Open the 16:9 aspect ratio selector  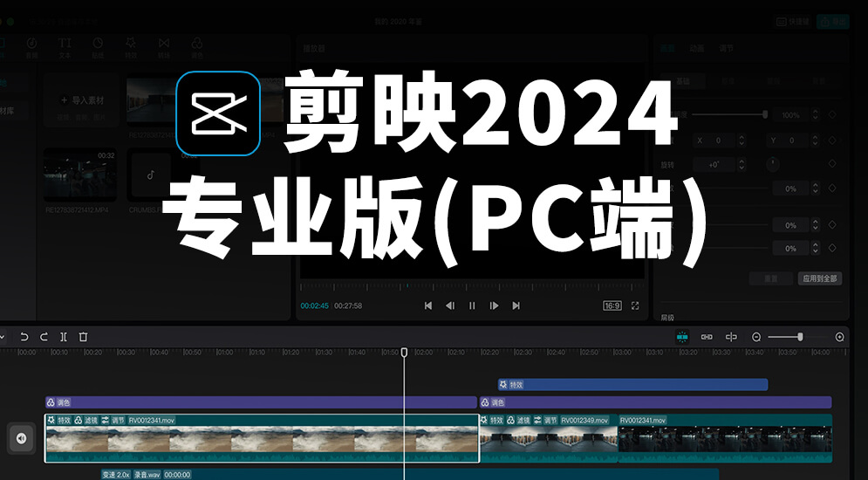tap(612, 305)
